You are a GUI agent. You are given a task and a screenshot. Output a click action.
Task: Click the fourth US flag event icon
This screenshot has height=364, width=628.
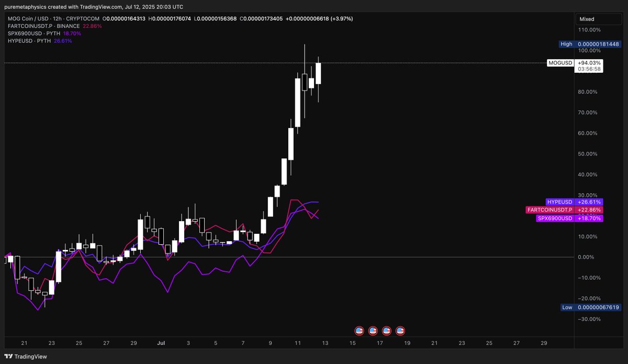coord(400,331)
